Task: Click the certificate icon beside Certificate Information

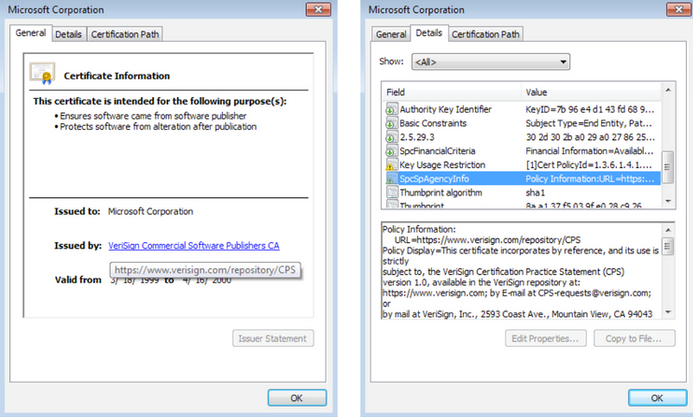Action: 42,74
